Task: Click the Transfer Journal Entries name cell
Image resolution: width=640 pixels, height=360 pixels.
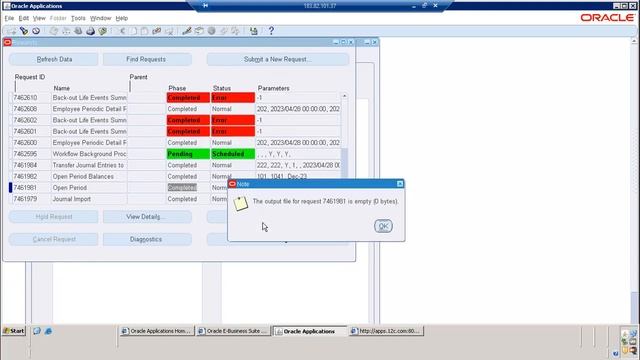Action: tap(89, 165)
